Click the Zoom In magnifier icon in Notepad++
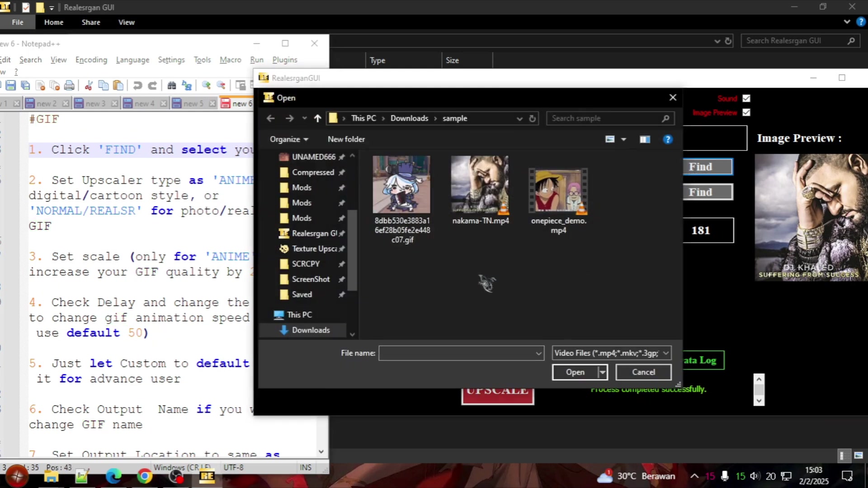868x488 pixels. (x=206, y=85)
